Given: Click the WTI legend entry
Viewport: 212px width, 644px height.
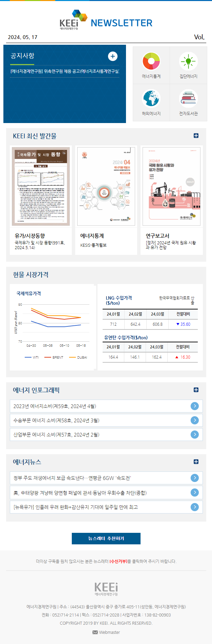Looking at the screenshot, I should (x=31, y=357).
